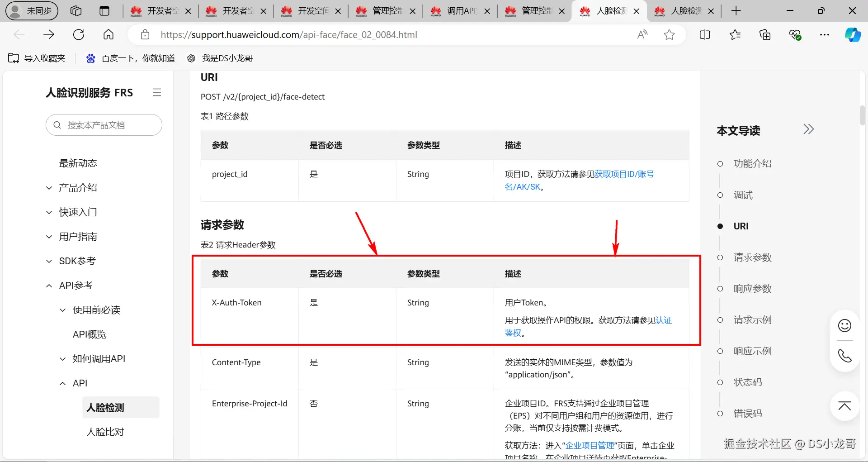
Task: Open the Copilot sidebar icon
Action: 853,34
